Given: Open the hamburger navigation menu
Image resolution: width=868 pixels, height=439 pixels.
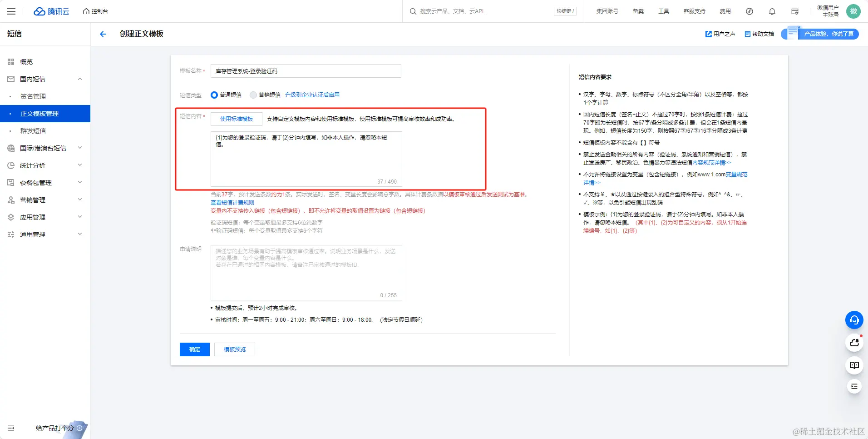Looking at the screenshot, I should click(11, 11).
